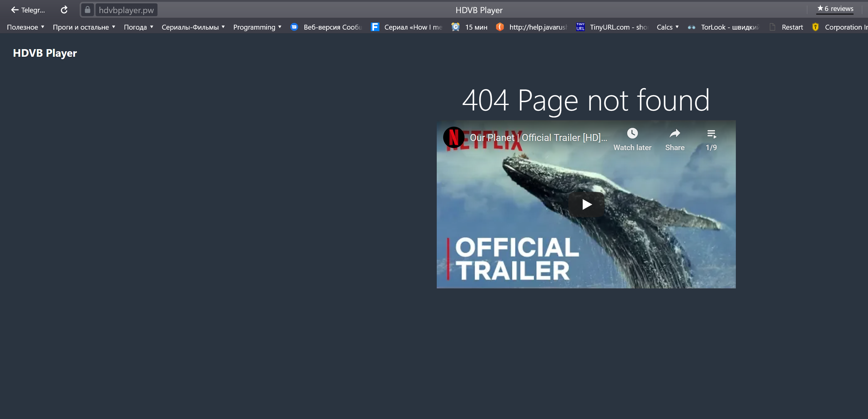The image size is (868, 419).
Task: Expand the Проги и остальне bookmarks folder
Action: 84,27
